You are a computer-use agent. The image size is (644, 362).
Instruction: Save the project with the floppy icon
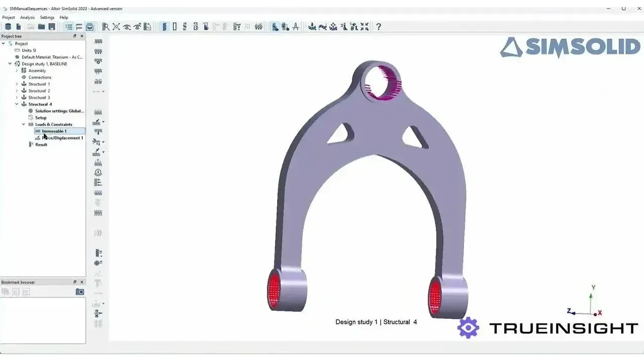click(52, 27)
